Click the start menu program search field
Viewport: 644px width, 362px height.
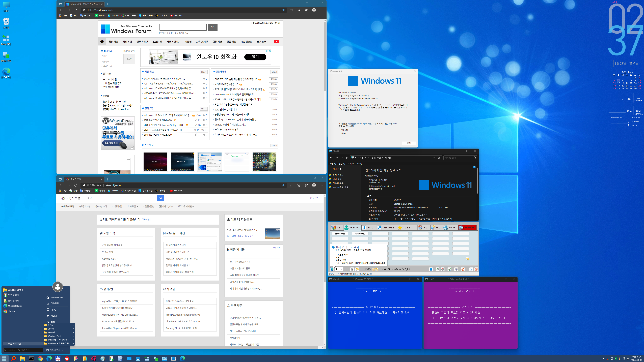pos(23,350)
